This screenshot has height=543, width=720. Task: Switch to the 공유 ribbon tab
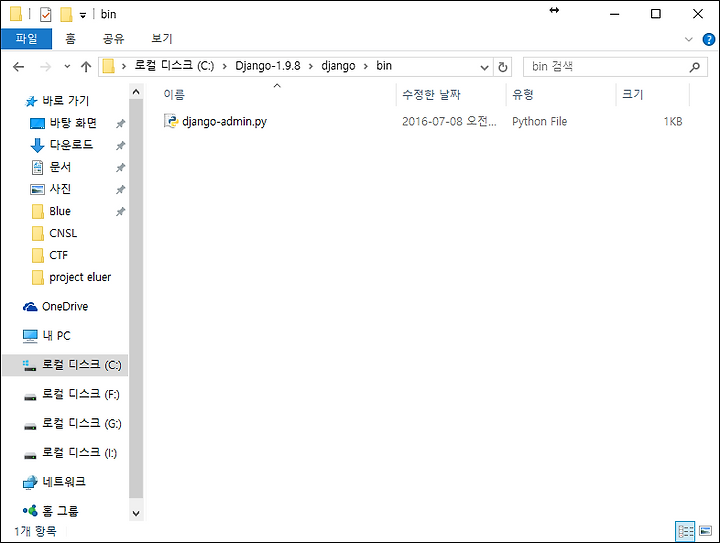pyautogui.click(x=113, y=39)
